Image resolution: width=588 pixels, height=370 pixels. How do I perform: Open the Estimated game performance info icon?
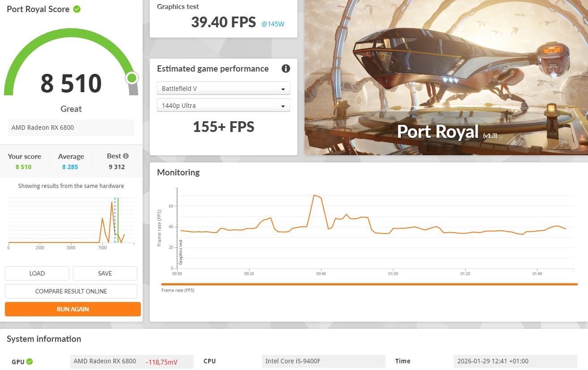286,68
